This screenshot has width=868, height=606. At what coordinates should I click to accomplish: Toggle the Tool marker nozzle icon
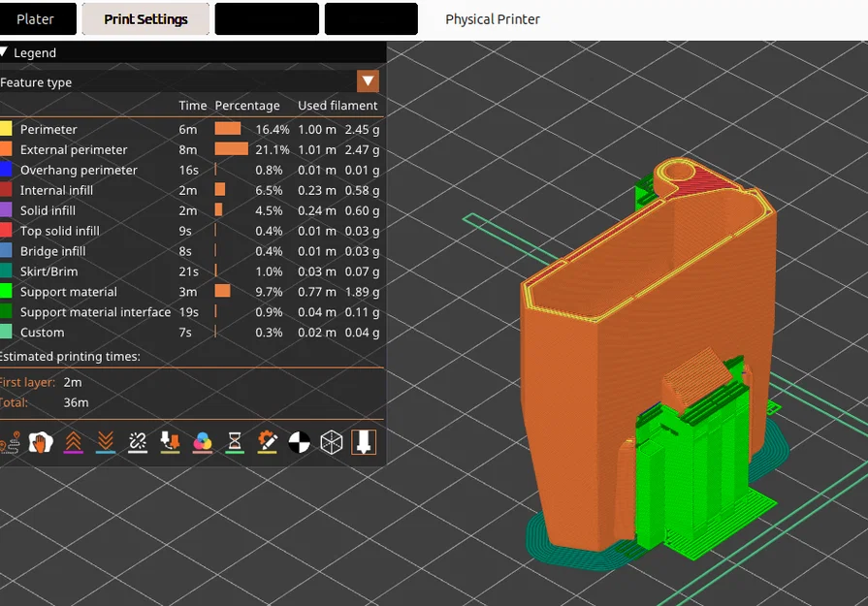364,442
